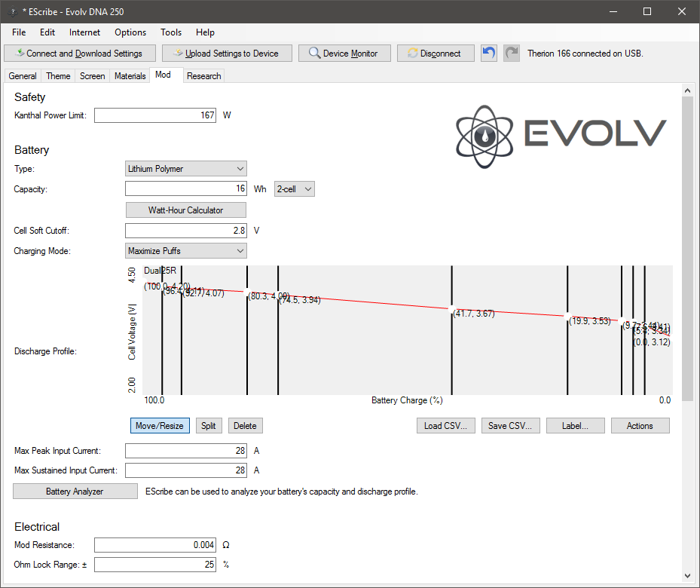Image resolution: width=700 pixels, height=588 pixels.
Task: Upload Settings to Device
Action: coord(226,54)
